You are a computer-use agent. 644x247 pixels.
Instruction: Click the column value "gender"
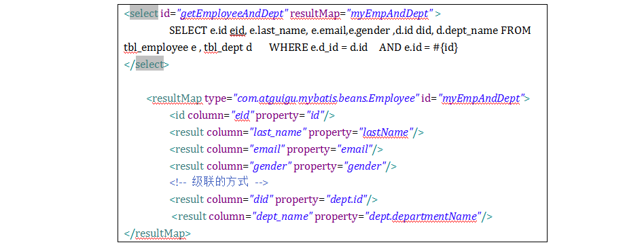270,166
